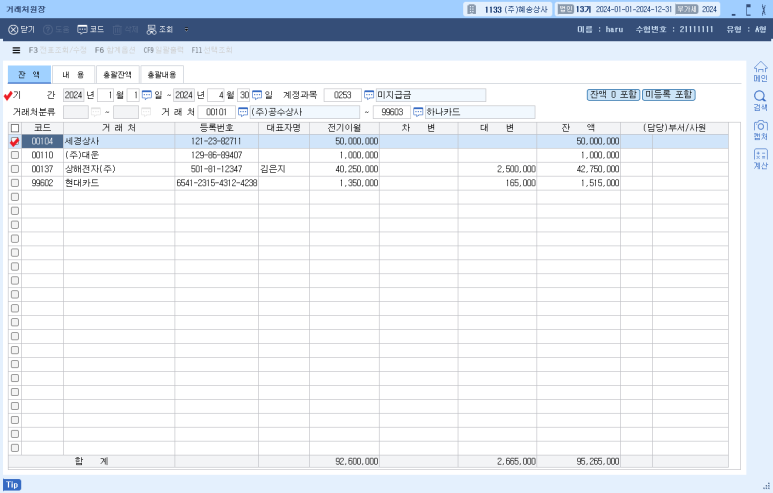Check the first empty row checkbox below 현대카드
This screenshot has width=773, height=493.
15,197
